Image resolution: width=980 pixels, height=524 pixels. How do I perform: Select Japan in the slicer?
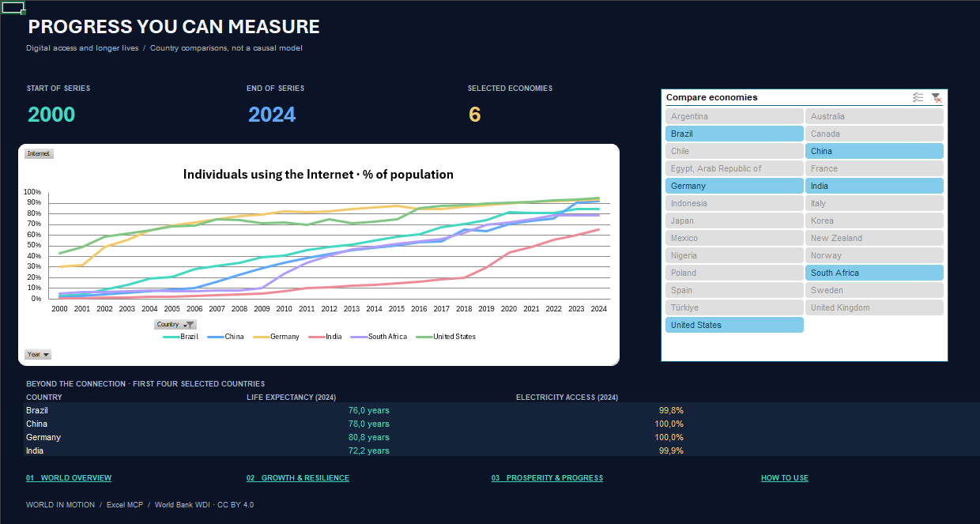click(x=734, y=221)
